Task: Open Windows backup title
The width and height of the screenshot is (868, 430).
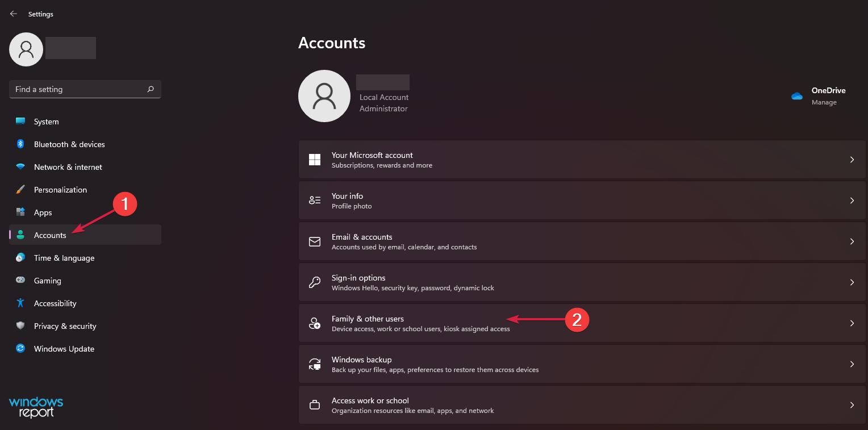Action: point(361,360)
